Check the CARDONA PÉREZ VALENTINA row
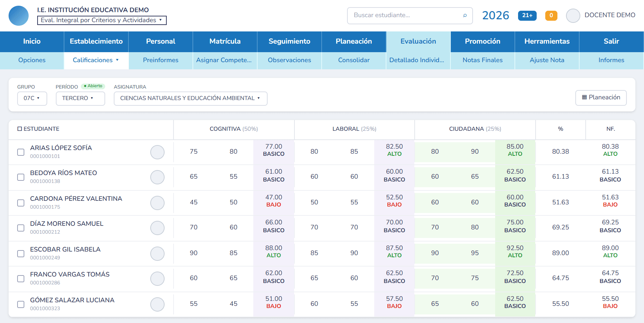This screenshot has height=323, width=644. 21,203
